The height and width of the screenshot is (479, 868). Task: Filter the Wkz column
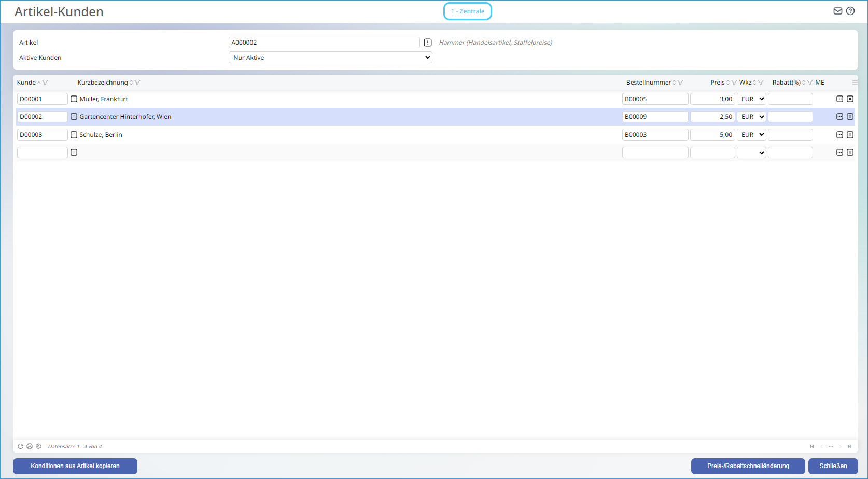(761, 83)
